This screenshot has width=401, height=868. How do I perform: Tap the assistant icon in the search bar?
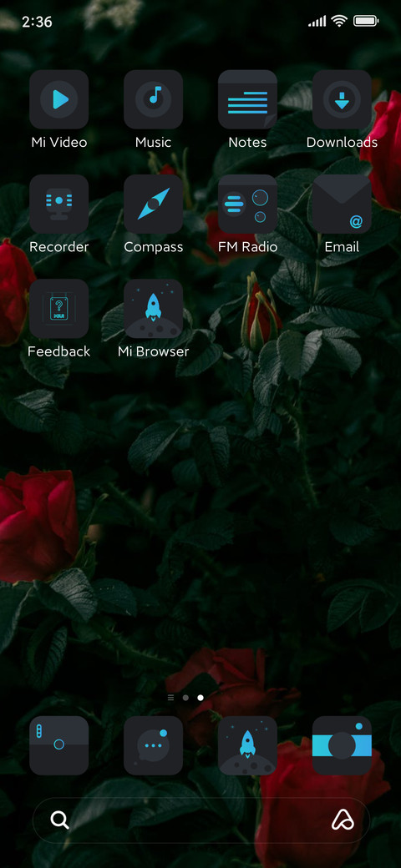[x=343, y=820]
